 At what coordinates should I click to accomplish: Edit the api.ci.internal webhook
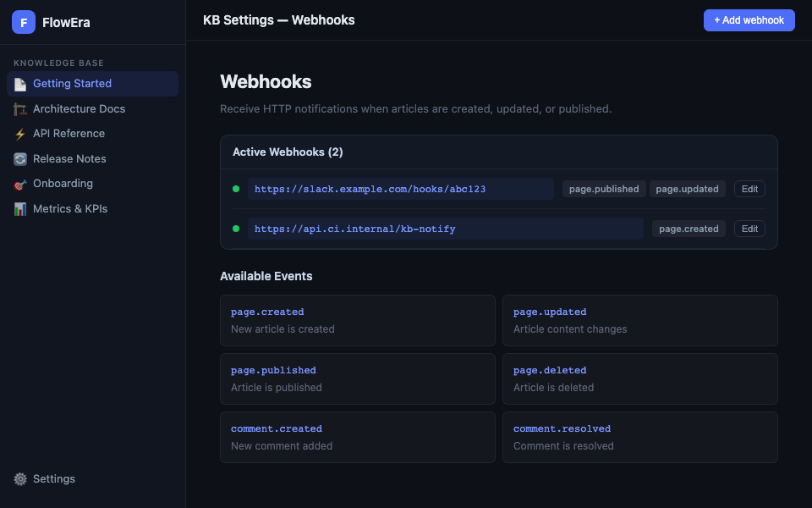pos(749,229)
